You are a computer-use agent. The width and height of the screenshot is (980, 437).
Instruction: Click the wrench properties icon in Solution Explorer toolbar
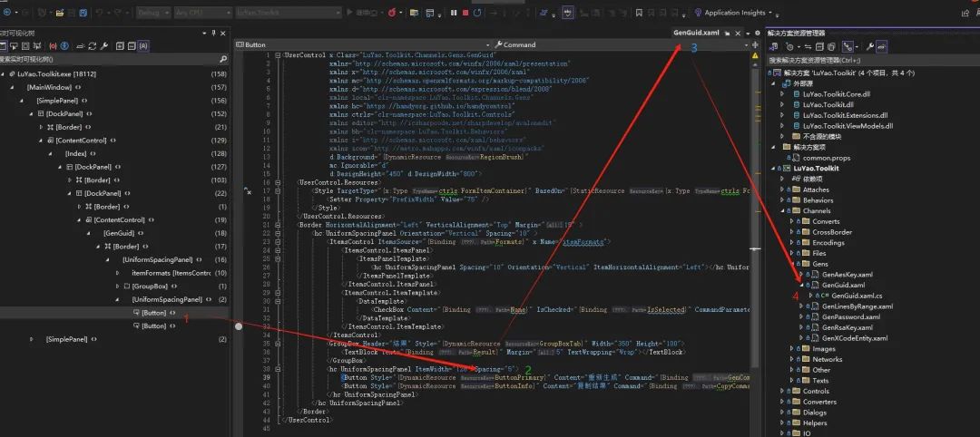tap(869, 46)
